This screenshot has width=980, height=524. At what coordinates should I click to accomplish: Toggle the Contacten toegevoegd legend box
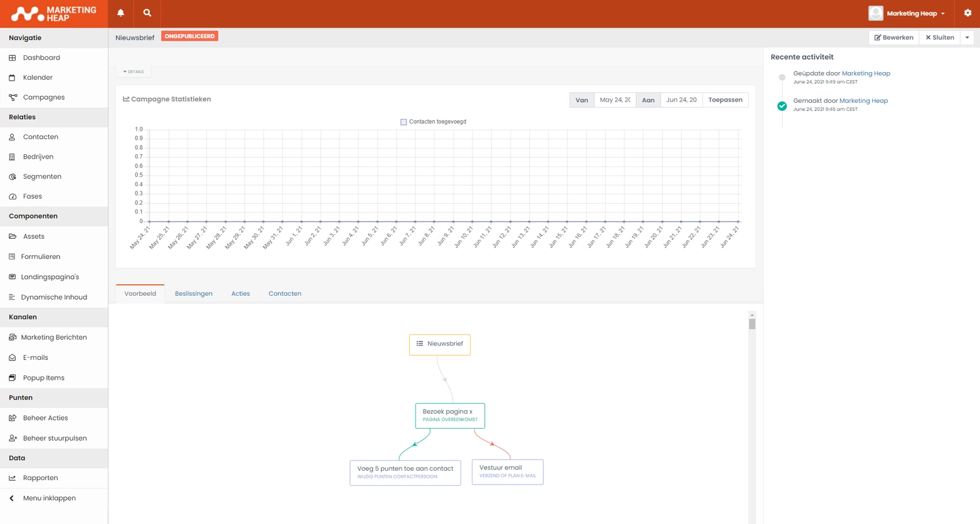coord(404,122)
